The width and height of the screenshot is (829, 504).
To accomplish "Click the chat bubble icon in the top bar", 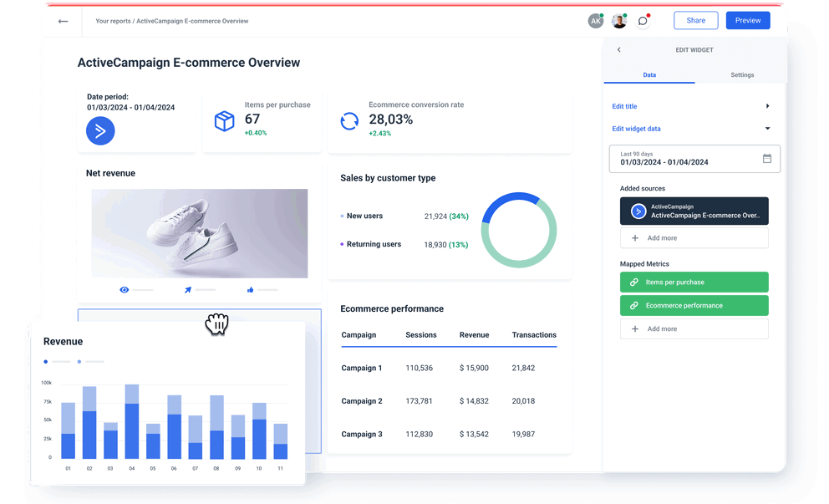I will tap(643, 20).
